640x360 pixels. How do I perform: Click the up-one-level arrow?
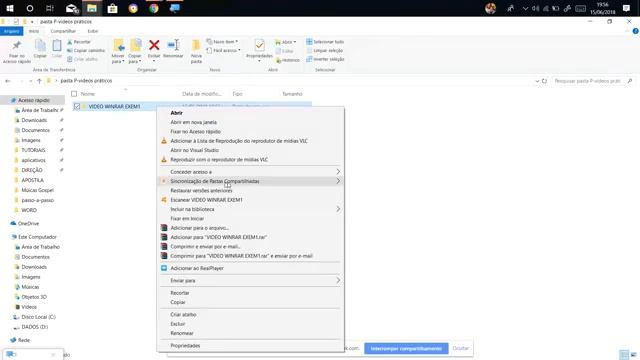pyautogui.click(x=39, y=81)
